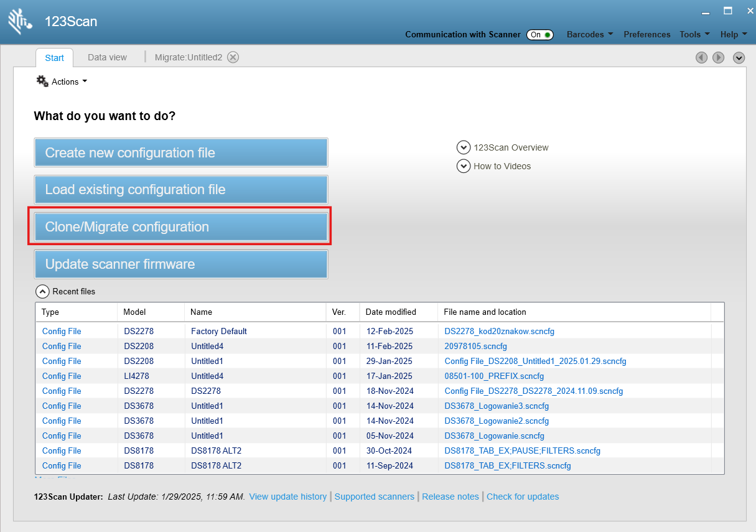Image resolution: width=756 pixels, height=532 pixels.
Task: Open the Barcodes menu
Action: tap(589, 34)
